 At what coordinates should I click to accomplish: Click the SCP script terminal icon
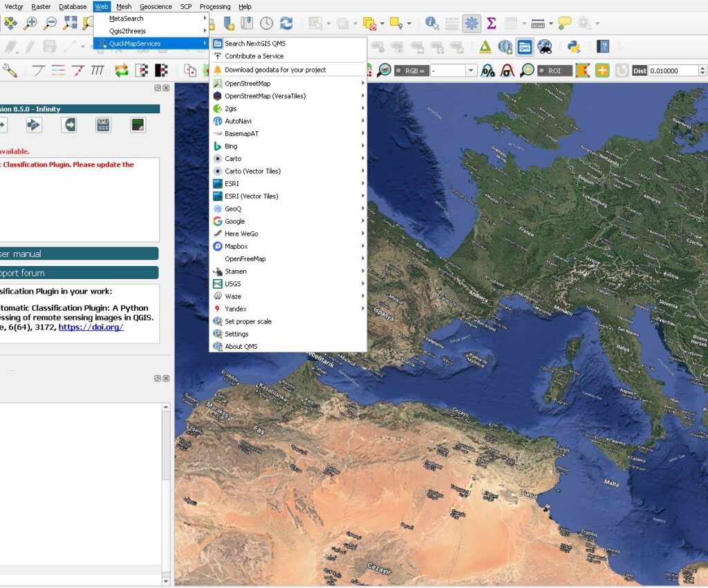tap(138, 125)
